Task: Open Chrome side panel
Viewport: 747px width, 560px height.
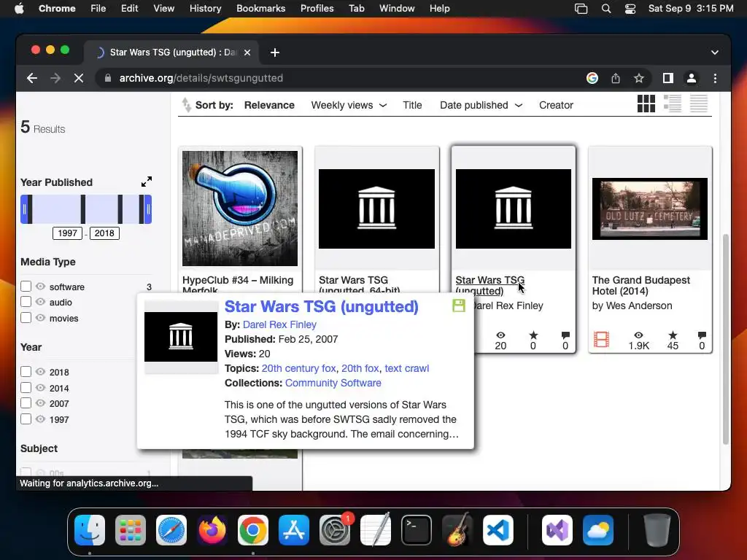Action: click(x=668, y=78)
